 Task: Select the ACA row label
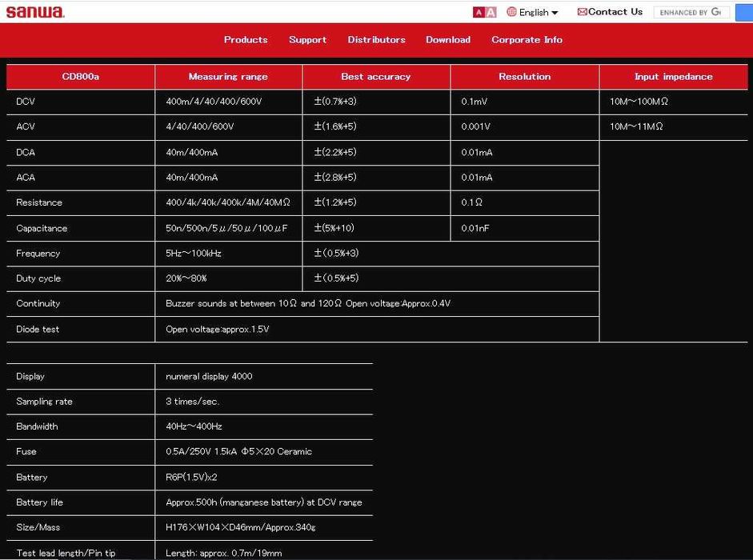click(26, 178)
